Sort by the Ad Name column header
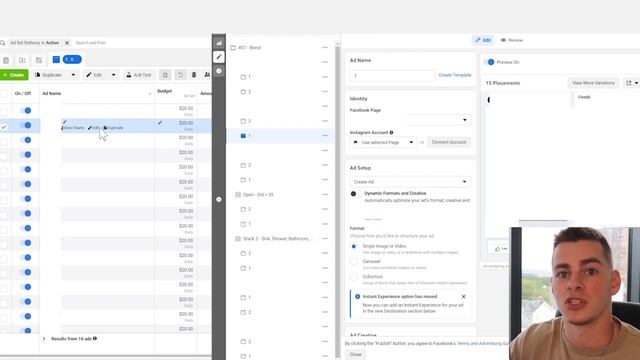The width and height of the screenshot is (640, 360). [x=52, y=93]
